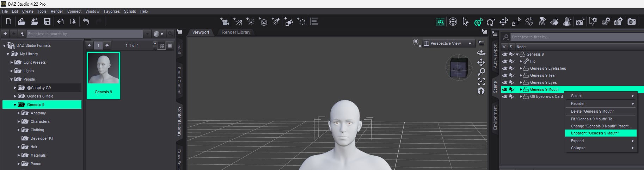Activate the Universal manipulation tool
Image resolution: width=644 pixels, height=170 pixels.
(478, 22)
